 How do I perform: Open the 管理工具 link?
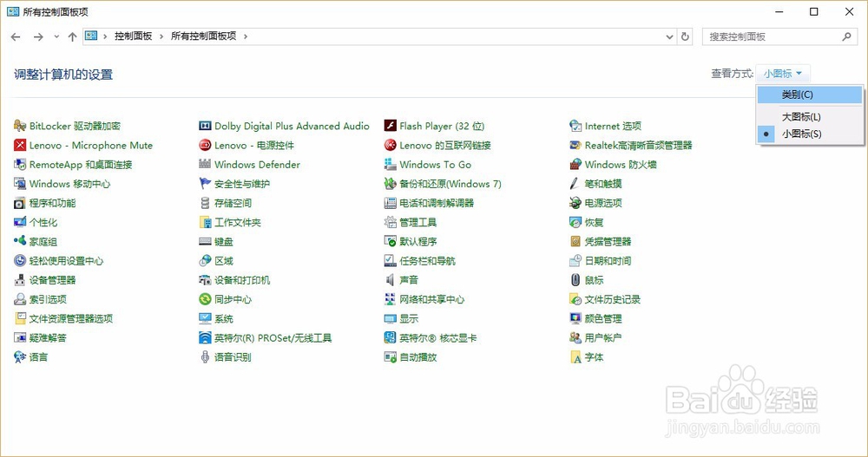click(x=418, y=222)
